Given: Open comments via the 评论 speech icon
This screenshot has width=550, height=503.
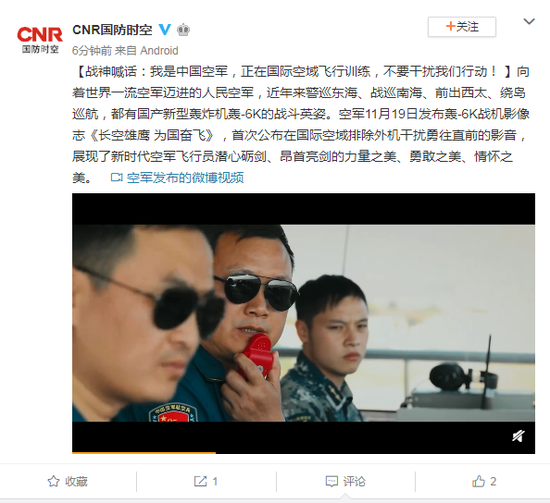Looking at the screenshot, I should (331, 481).
